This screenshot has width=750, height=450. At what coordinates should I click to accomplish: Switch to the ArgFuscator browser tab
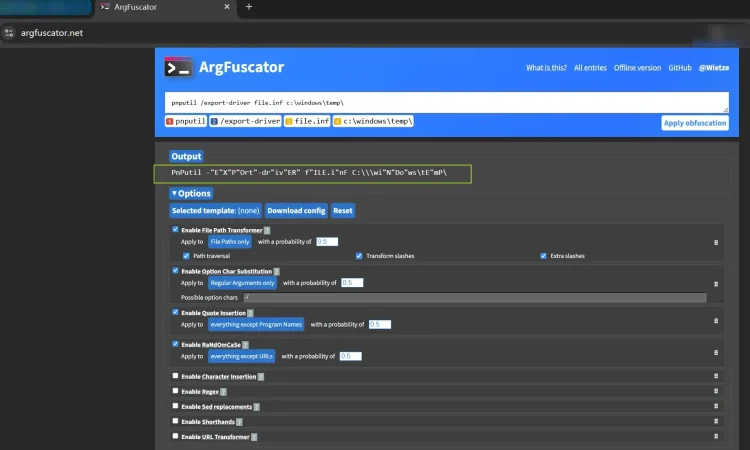click(x=165, y=7)
